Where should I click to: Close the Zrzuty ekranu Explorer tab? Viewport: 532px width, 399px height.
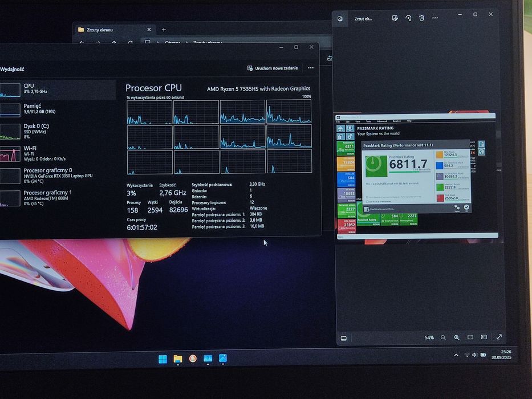pos(149,30)
